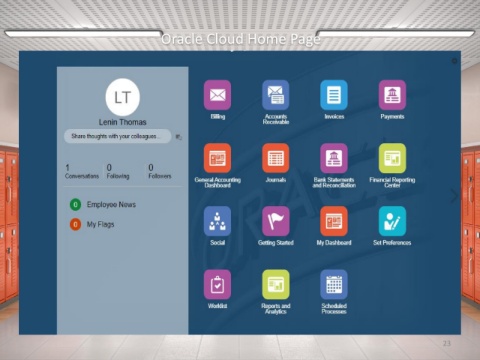Open the Set Preferences icon
480x360 pixels.
point(392,221)
